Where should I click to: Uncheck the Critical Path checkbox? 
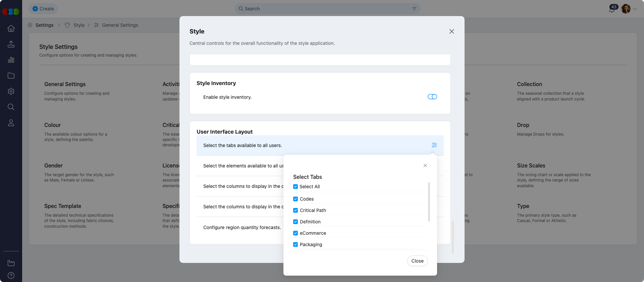click(296, 210)
